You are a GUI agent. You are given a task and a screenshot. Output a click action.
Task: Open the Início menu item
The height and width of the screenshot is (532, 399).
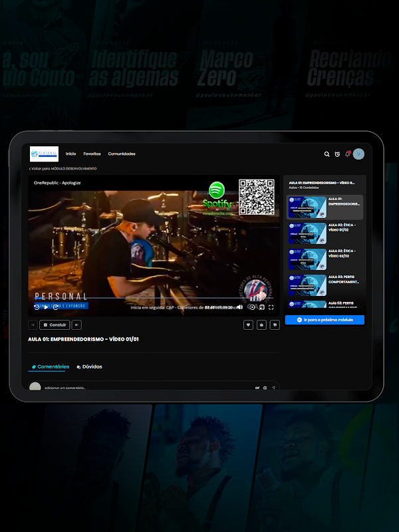71,154
